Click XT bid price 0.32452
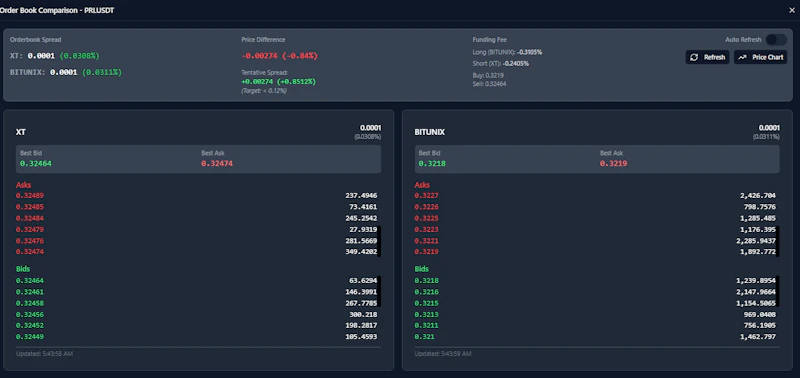 (30, 325)
